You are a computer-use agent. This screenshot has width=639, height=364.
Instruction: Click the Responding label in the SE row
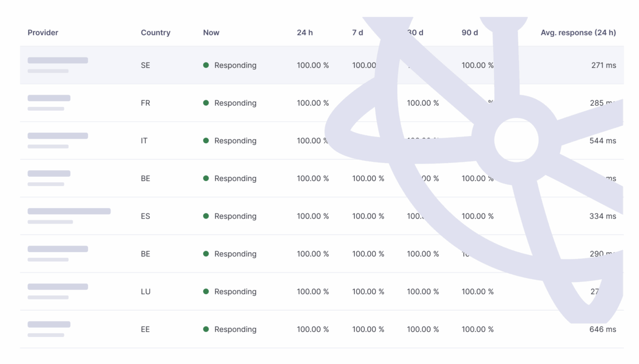[x=235, y=65]
